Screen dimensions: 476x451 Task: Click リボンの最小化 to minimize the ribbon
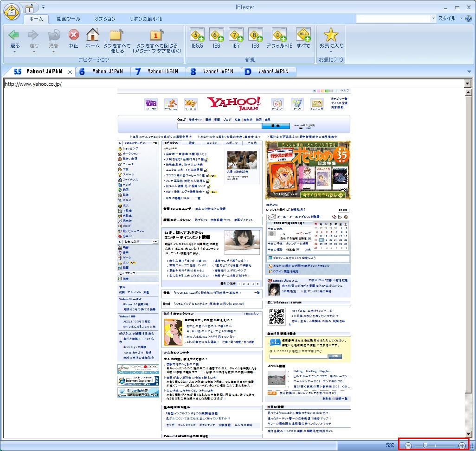[x=146, y=19]
